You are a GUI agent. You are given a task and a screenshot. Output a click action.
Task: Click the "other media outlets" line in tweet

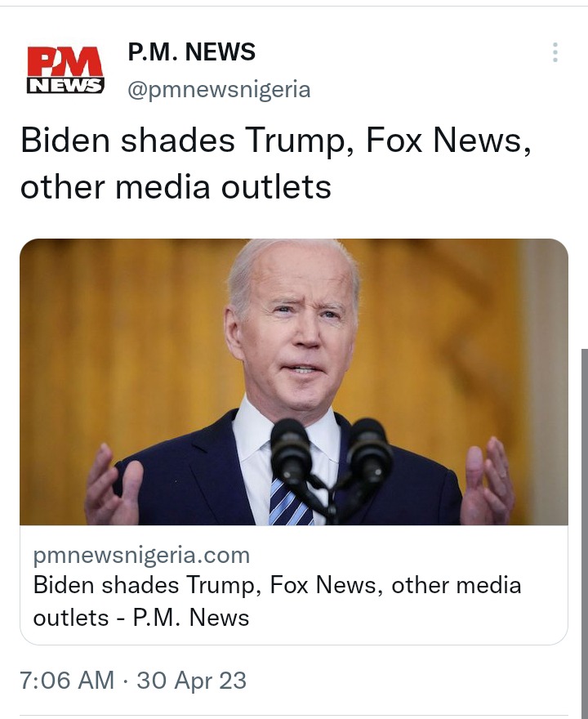point(176,187)
